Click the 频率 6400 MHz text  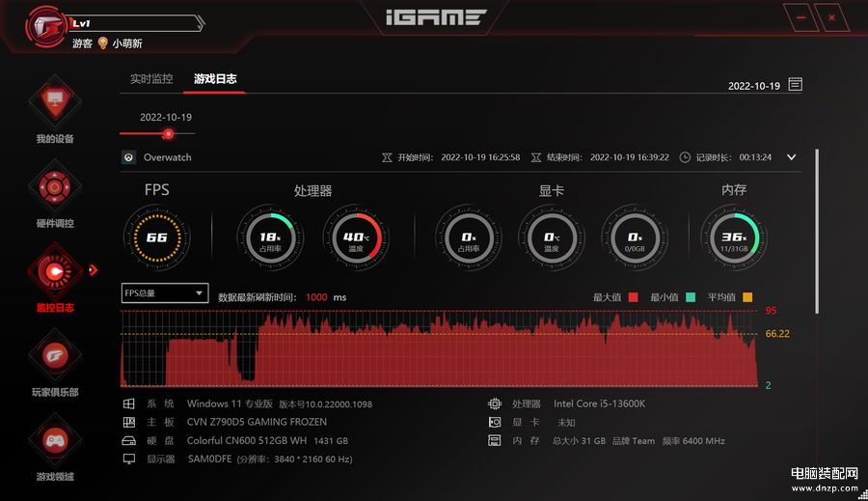pos(693,441)
